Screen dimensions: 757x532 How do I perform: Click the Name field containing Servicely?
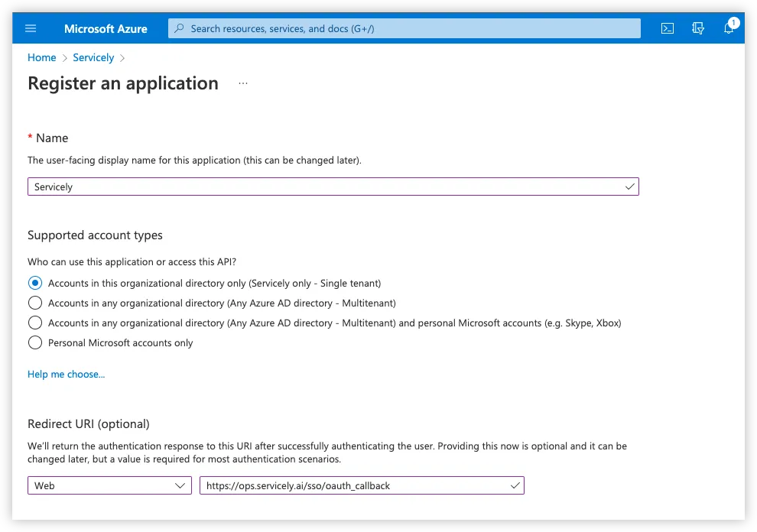(333, 187)
